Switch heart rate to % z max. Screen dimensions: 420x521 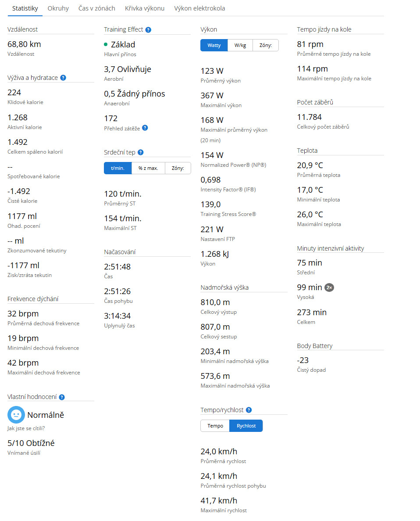tap(148, 168)
